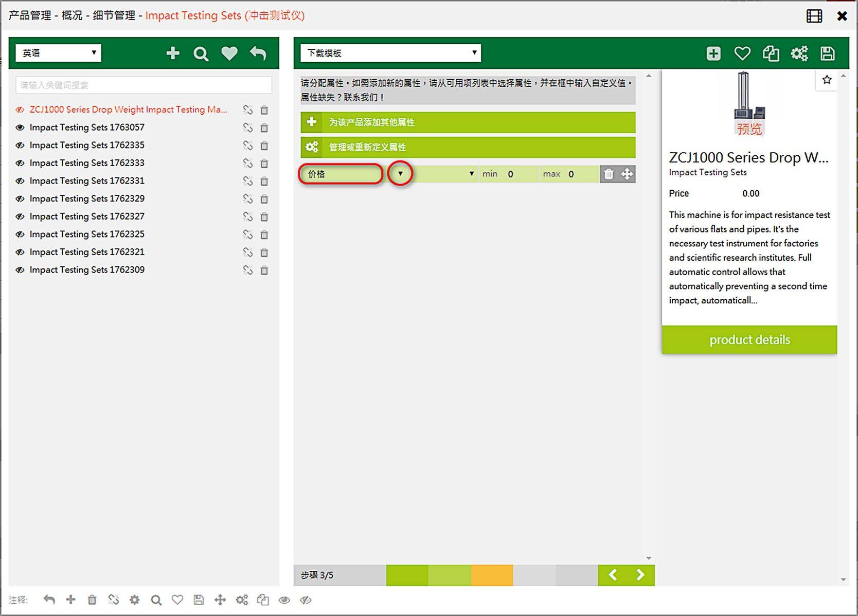Click the star icon on product preview
Image resolution: width=858 pixels, height=616 pixels.
click(x=827, y=80)
